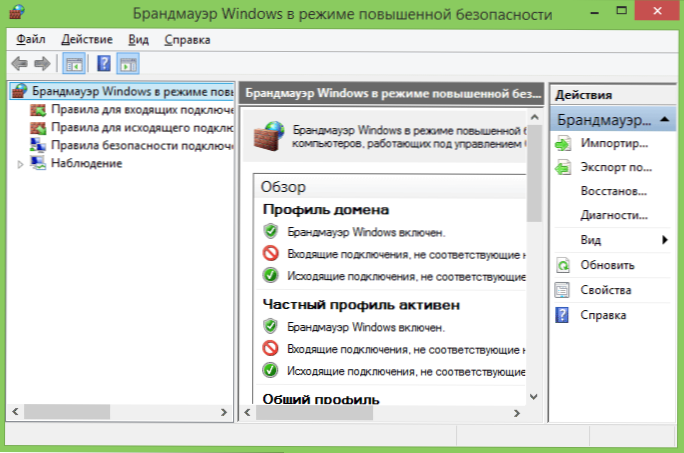
Task: Open the Справка menu in menu bar
Action: tap(187, 40)
